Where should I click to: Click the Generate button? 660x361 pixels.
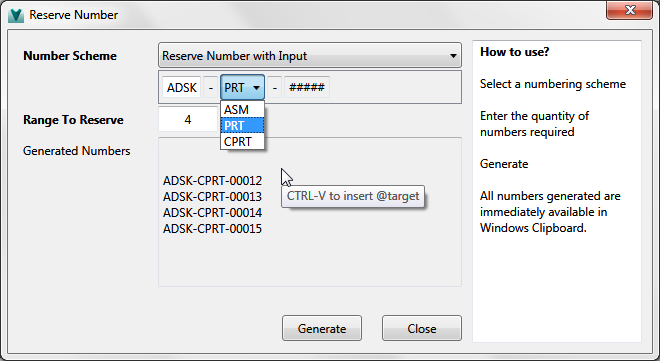tap(322, 328)
